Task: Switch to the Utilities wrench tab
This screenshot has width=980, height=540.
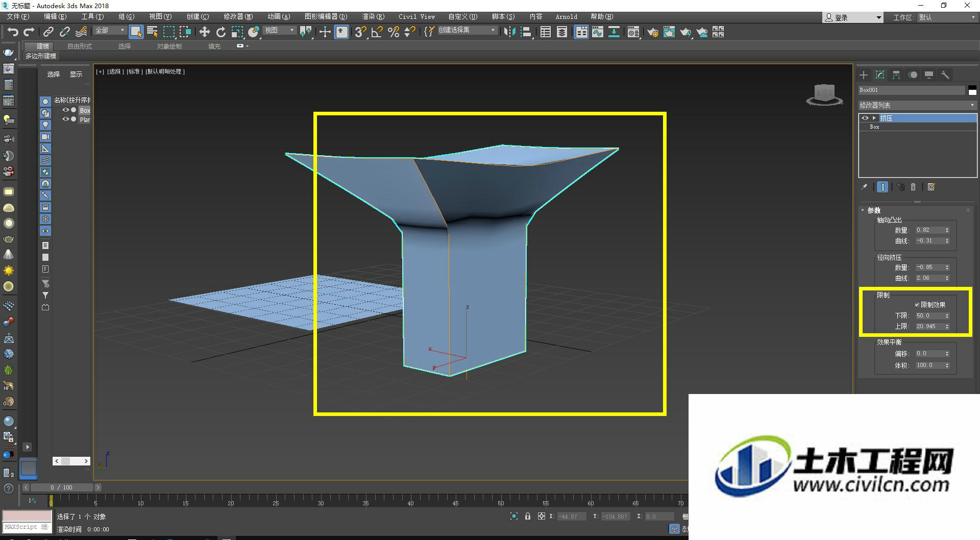Action: point(945,75)
